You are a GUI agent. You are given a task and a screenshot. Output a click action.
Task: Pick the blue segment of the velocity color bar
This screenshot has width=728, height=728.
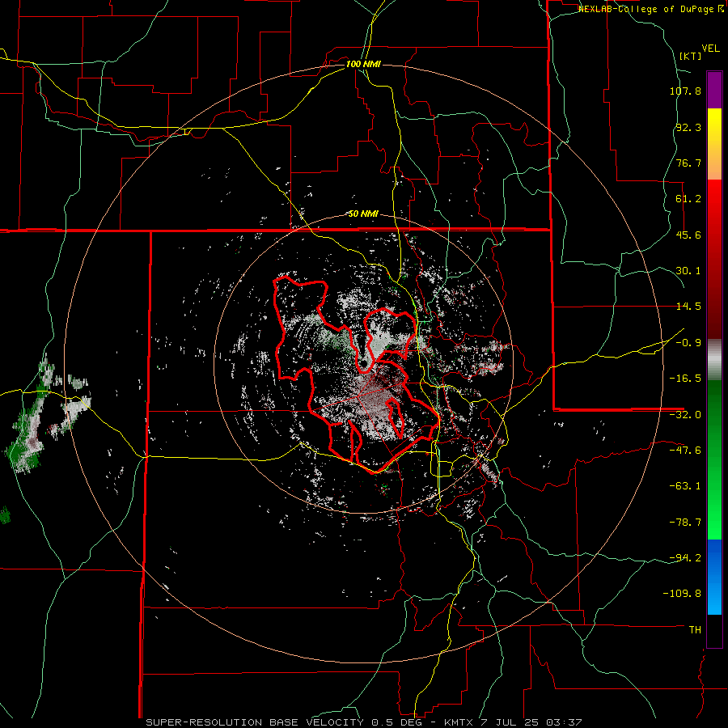click(x=714, y=577)
